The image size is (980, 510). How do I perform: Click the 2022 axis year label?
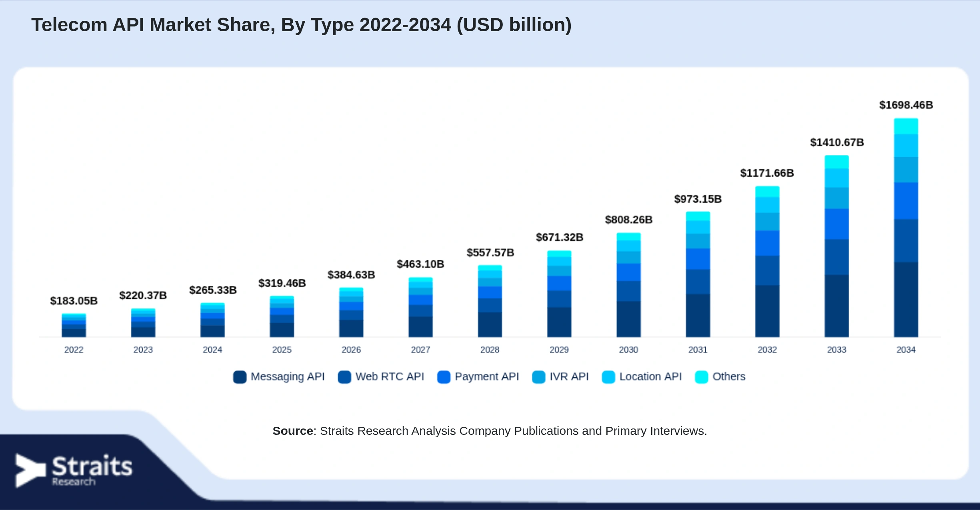(74, 350)
